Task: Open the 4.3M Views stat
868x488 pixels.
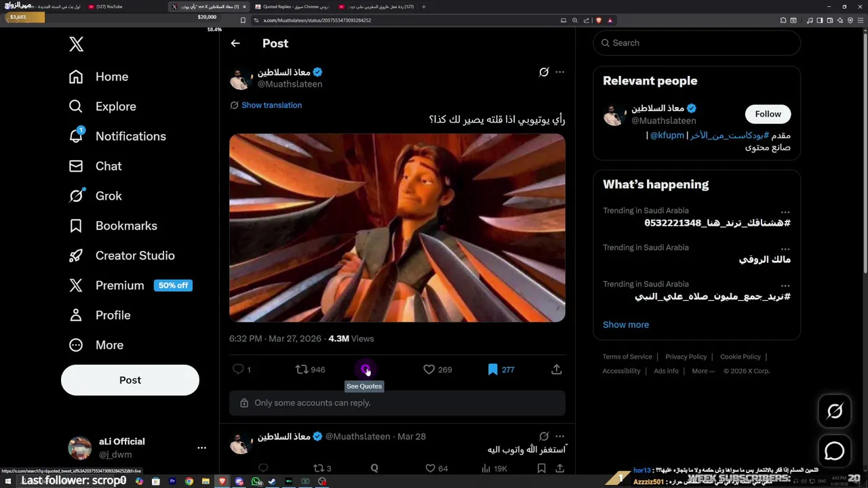Action: coord(351,339)
